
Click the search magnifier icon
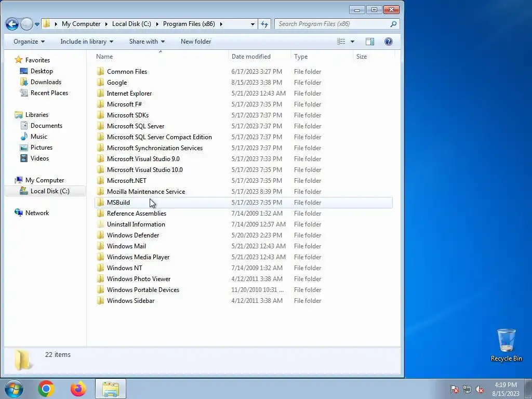point(393,24)
